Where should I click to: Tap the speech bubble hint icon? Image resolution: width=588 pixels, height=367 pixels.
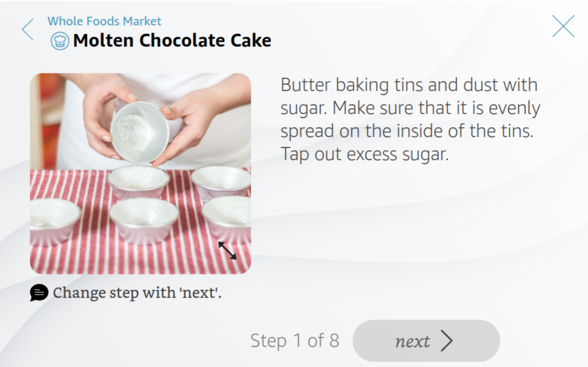pyautogui.click(x=39, y=292)
